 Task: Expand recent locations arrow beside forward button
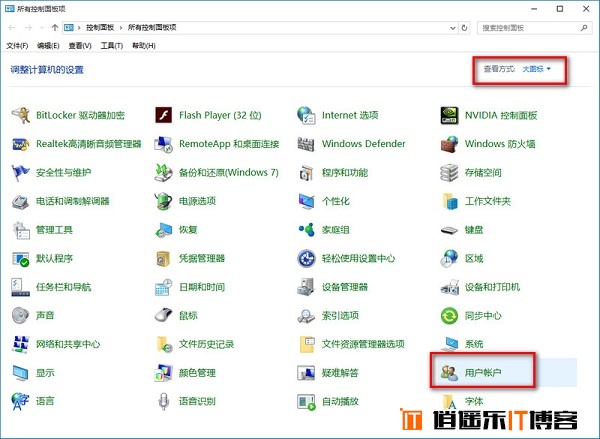(x=42, y=28)
